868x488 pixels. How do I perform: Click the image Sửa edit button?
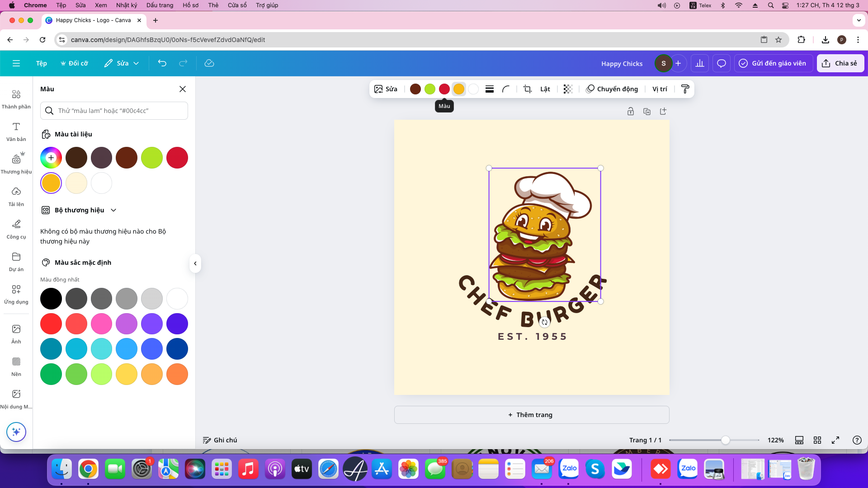pos(386,89)
